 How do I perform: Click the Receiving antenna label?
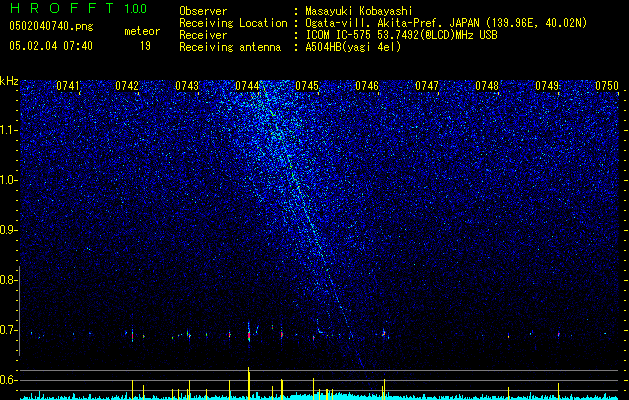click(x=230, y=47)
